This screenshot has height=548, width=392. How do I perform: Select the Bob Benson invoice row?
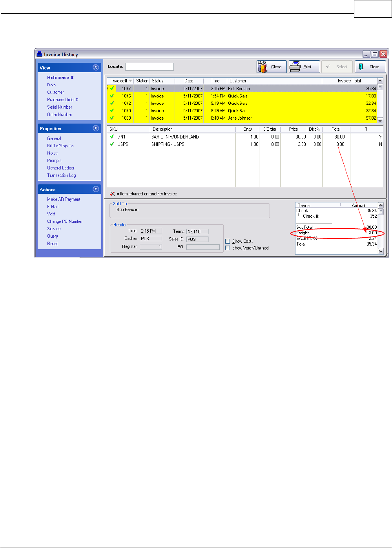[242, 88]
